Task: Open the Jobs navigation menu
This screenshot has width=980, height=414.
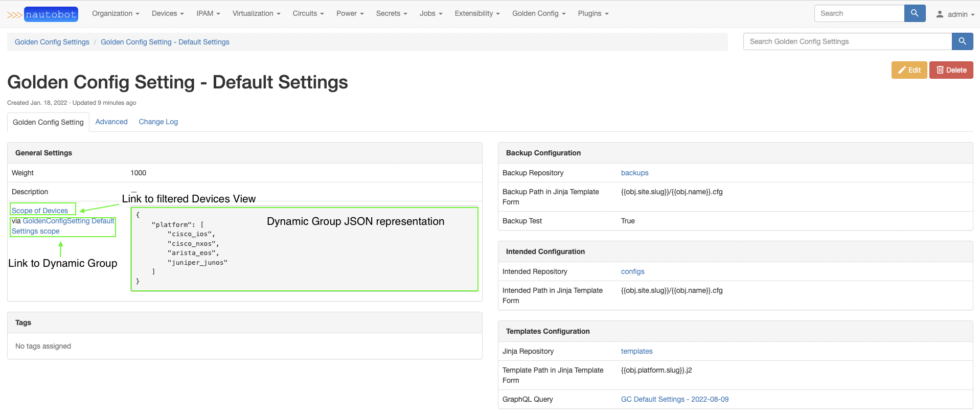Action: tap(431, 13)
